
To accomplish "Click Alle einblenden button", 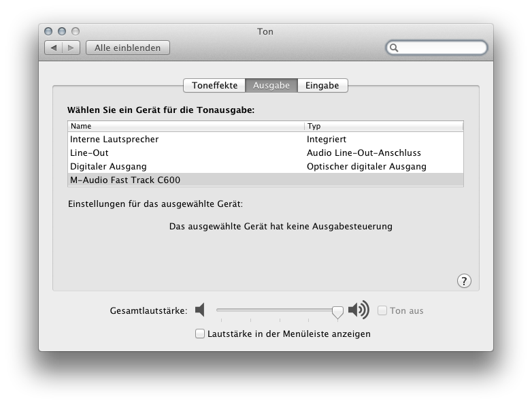I will tap(128, 48).
